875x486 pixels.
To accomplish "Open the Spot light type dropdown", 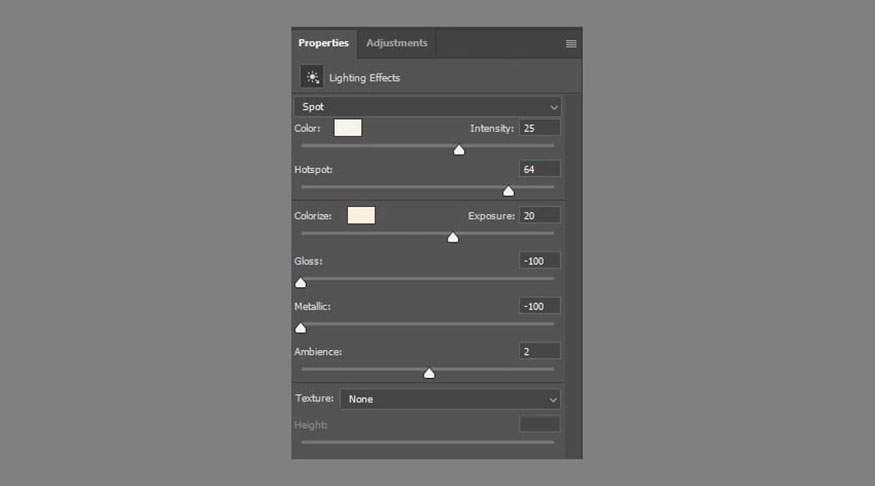I will pyautogui.click(x=427, y=107).
